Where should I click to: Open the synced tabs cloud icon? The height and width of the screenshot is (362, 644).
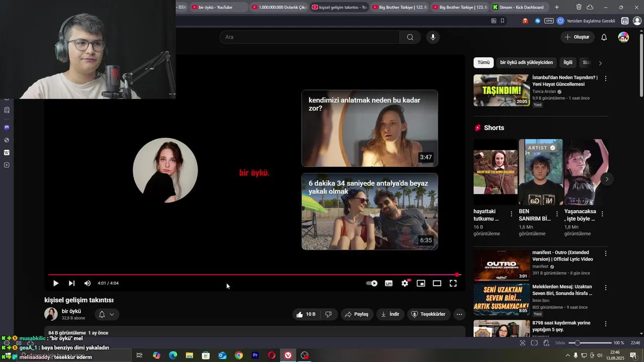pos(590,7)
